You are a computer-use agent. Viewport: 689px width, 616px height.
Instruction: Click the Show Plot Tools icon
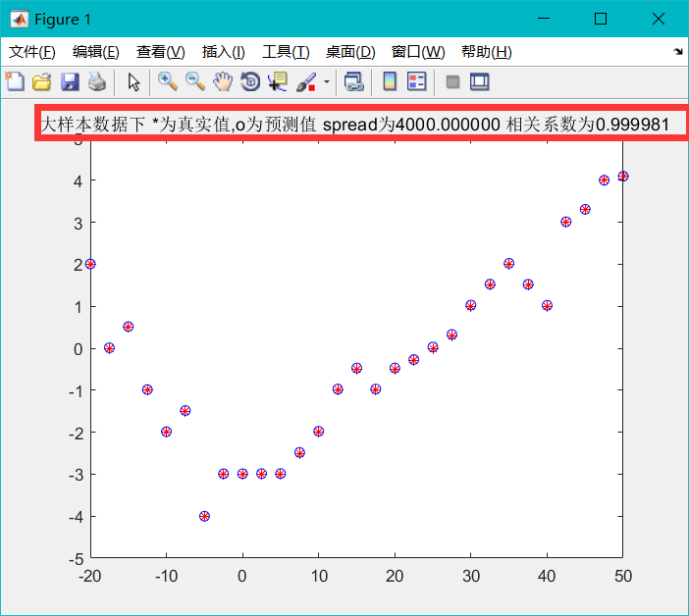coord(479,81)
